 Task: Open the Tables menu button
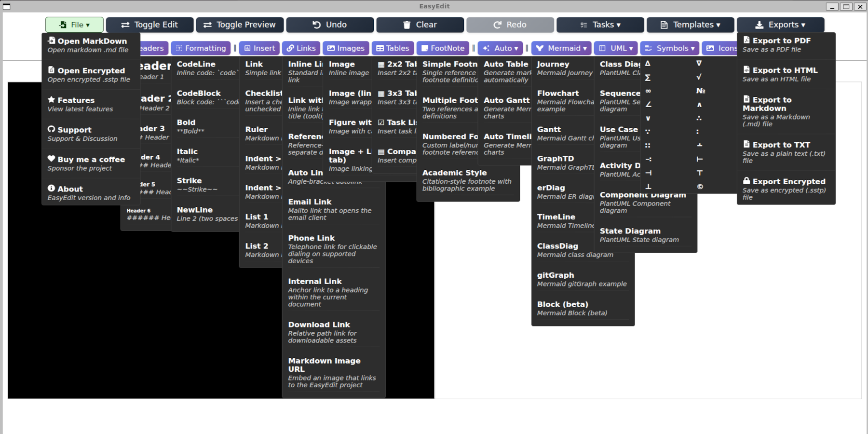pos(393,48)
